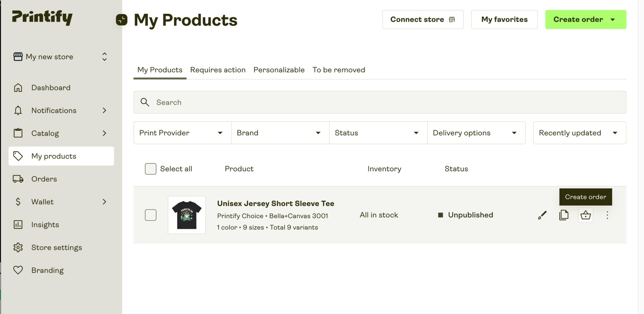Toggle the store switcher chevrons on My new store
This screenshot has width=644, height=314.
[104, 57]
